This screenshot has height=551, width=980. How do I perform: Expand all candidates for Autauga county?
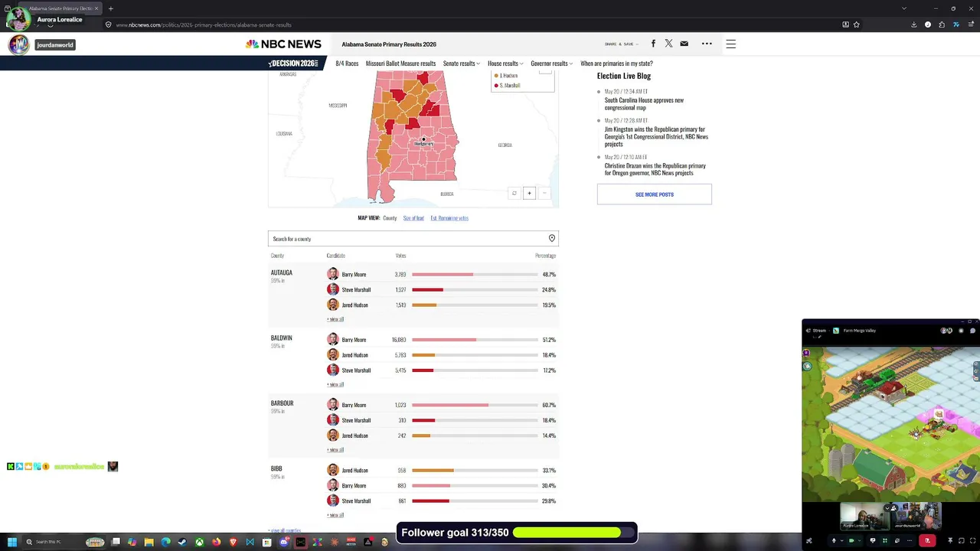tap(335, 319)
